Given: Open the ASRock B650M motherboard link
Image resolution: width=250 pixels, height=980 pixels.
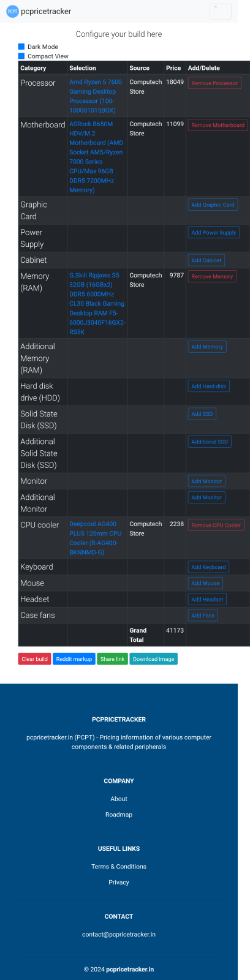Looking at the screenshot, I should click(x=96, y=157).
